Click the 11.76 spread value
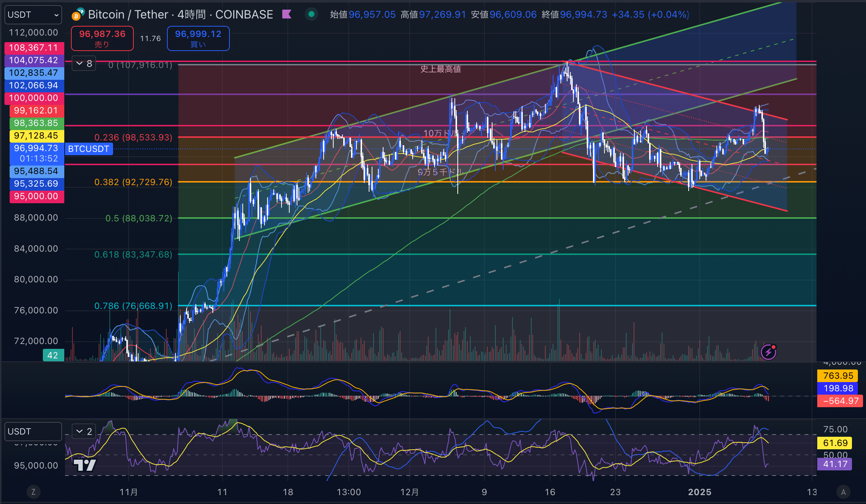Screen dimensions: 866x504 (150, 38)
